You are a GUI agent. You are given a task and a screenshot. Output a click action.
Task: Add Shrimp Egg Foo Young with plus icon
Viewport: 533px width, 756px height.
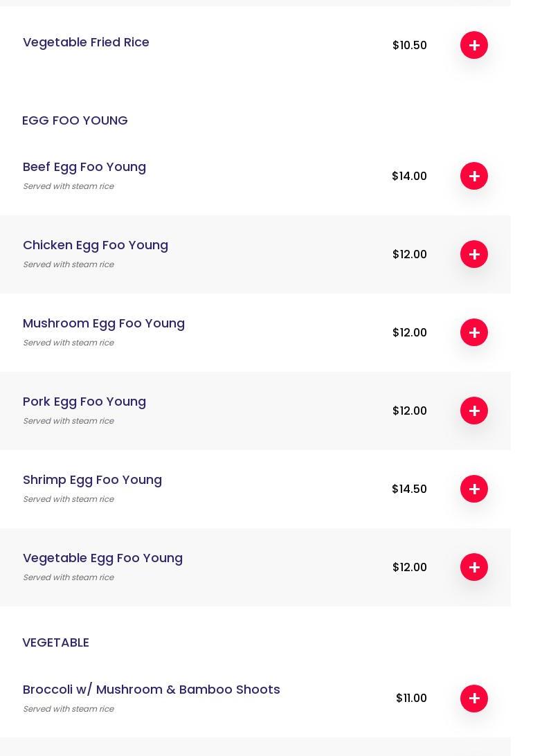tap(474, 489)
